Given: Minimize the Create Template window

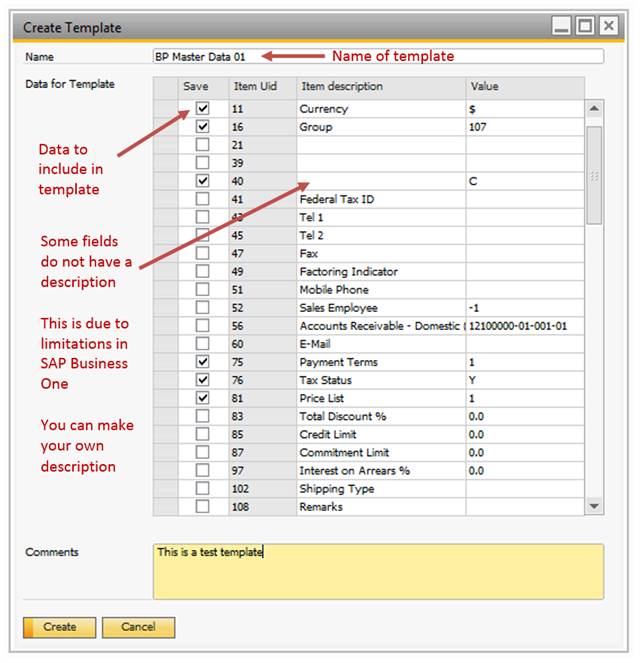Looking at the screenshot, I should [x=562, y=26].
